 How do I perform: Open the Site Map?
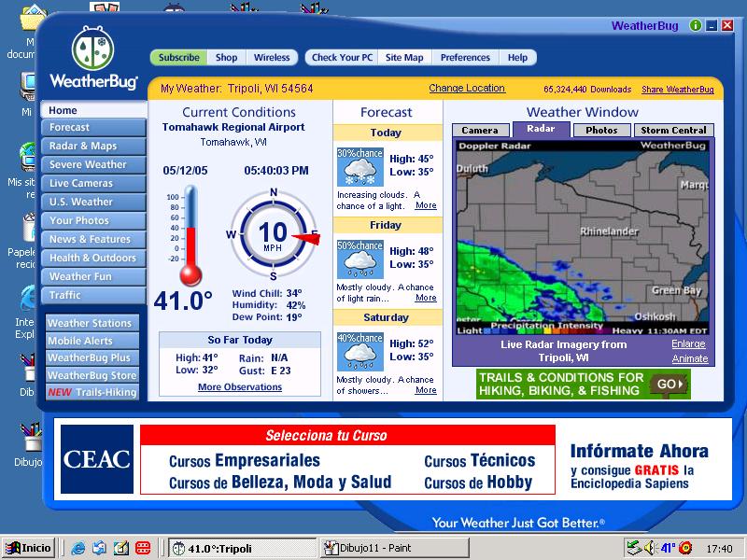(404, 58)
